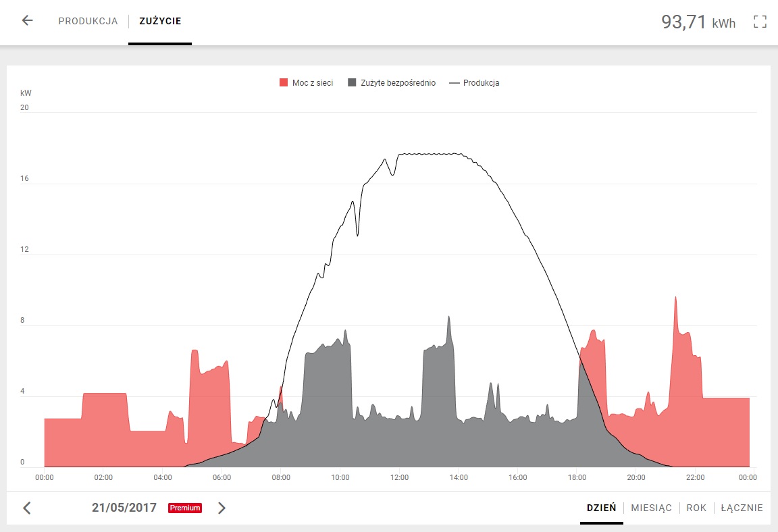This screenshot has width=778, height=532.
Task: Click the 06:00 time axis label
Action: (x=222, y=477)
